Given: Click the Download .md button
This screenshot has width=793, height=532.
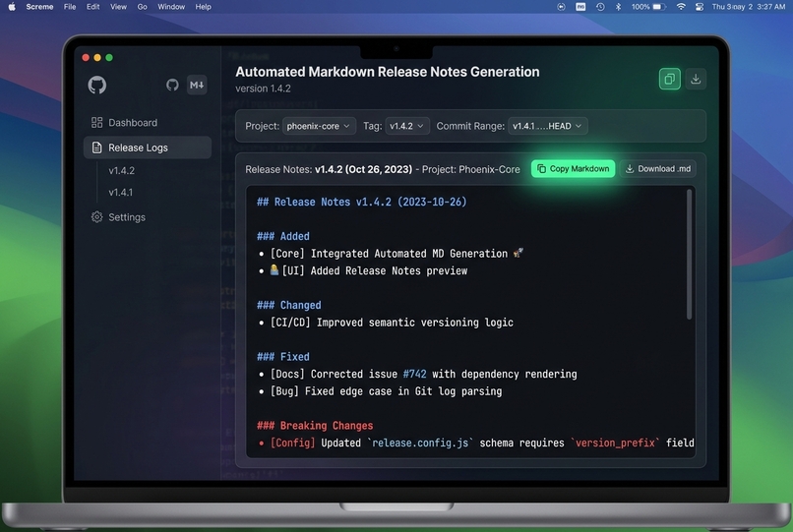Looking at the screenshot, I should pyautogui.click(x=658, y=169).
